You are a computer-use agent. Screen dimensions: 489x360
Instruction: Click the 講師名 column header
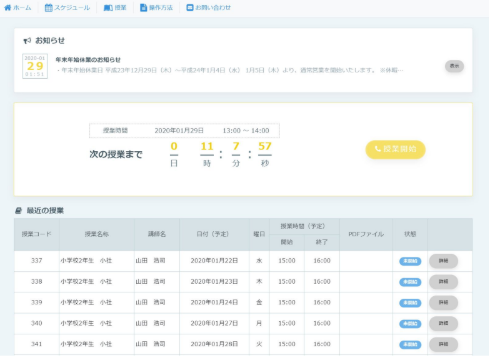pyautogui.click(x=157, y=234)
